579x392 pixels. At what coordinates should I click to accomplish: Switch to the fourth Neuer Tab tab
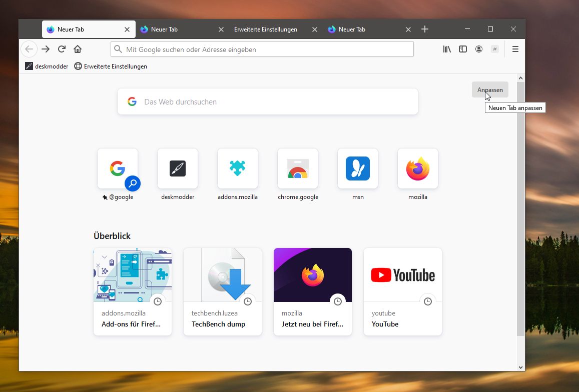370,29
